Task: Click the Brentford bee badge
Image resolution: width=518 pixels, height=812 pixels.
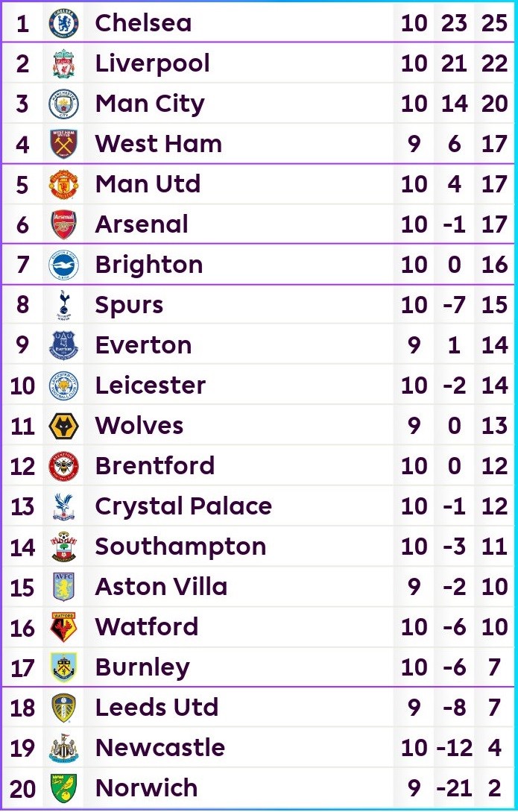Action: click(63, 467)
